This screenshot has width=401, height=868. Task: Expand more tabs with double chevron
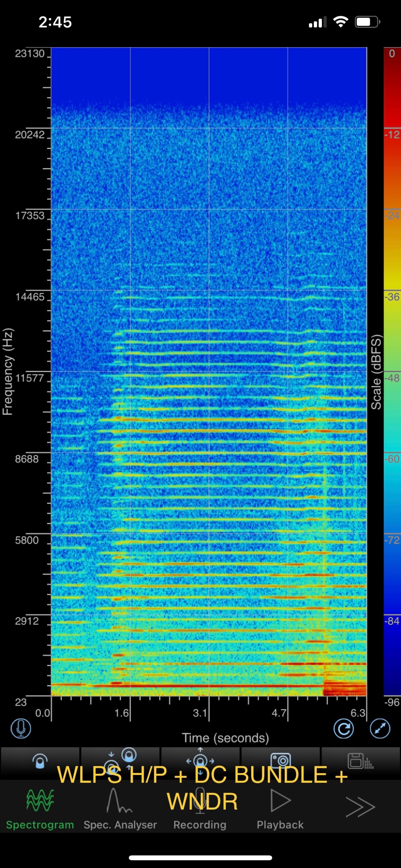click(360, 807)
